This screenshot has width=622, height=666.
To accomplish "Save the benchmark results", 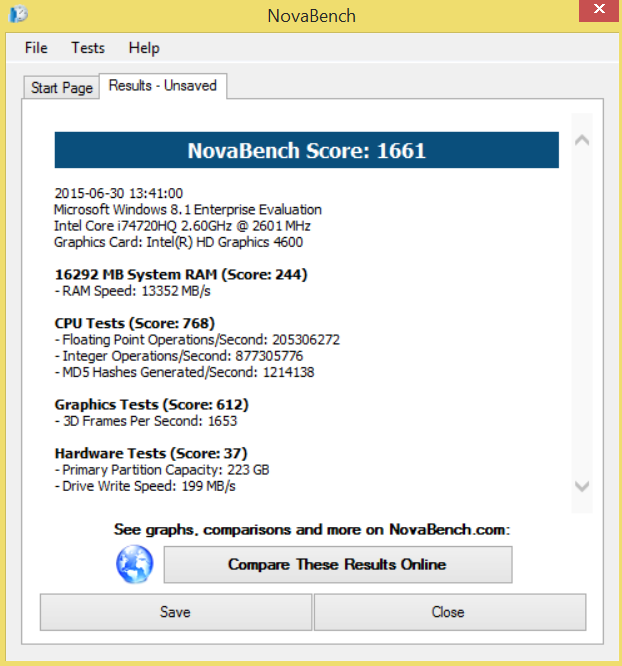I will pyautogui.click(x=175, y=612).
